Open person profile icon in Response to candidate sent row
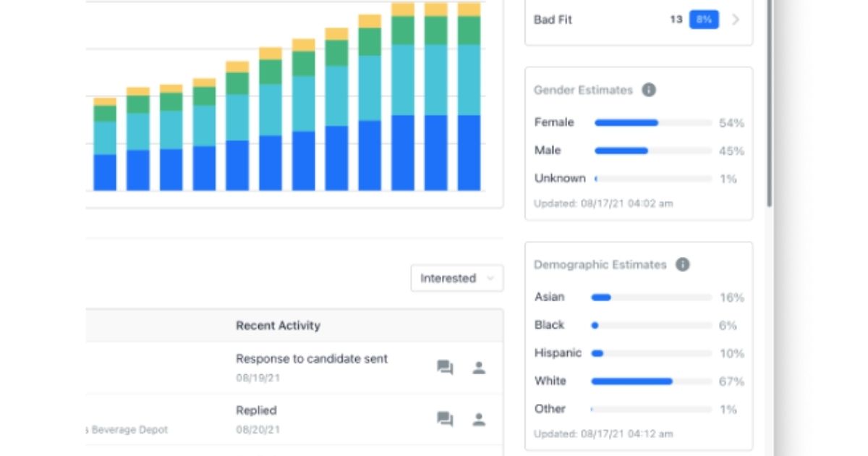 click(x=479, y=368)
